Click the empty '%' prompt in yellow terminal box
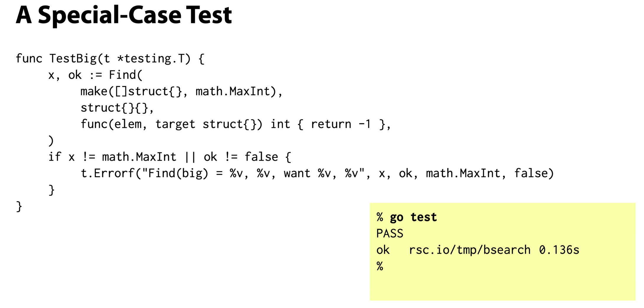Viewport: 644px width, 308px height. tap(380, 266)
